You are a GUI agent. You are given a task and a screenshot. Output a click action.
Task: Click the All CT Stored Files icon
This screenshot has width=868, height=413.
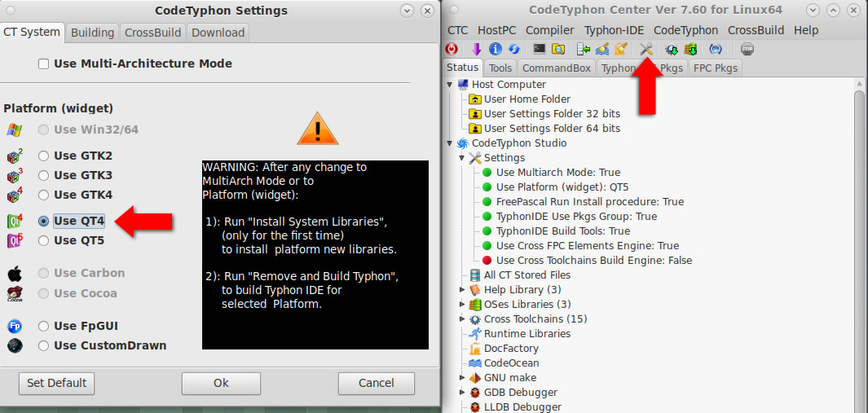tap(475, 275)
